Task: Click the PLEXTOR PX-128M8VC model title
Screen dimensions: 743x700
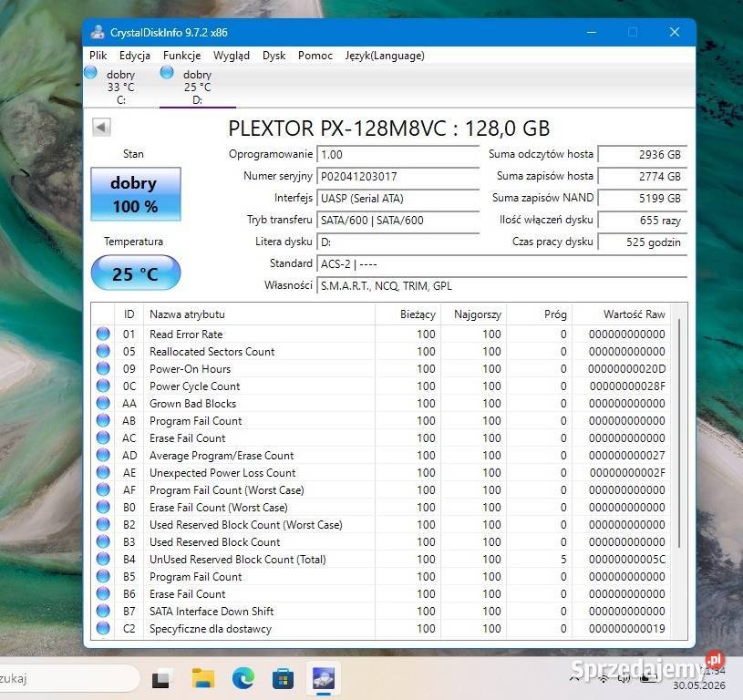Action: click(x=389, y=129)
